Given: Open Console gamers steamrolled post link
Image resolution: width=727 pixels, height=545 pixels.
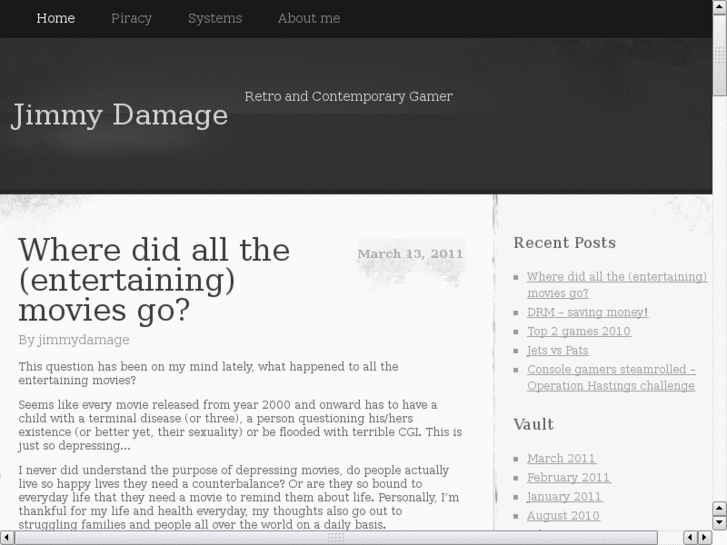Looking at the screenshot, I should click(x=611, y=377).
